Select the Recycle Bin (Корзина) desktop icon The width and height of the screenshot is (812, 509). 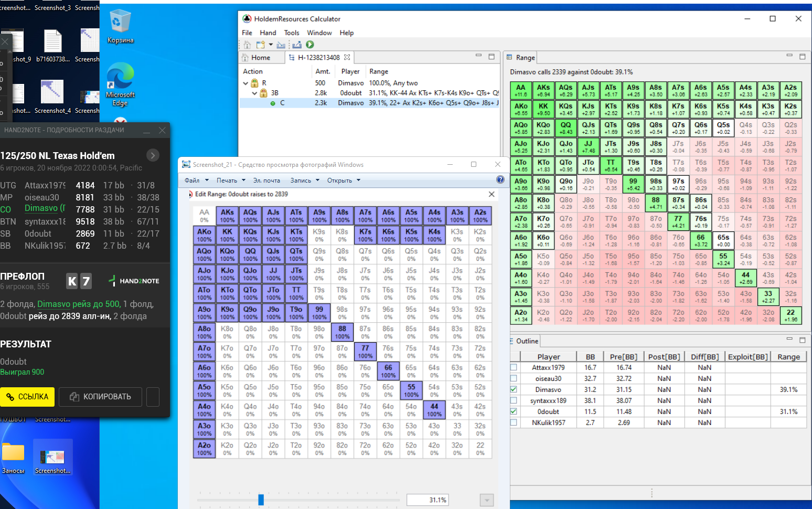pyautogui.click(x=120, y=27)
